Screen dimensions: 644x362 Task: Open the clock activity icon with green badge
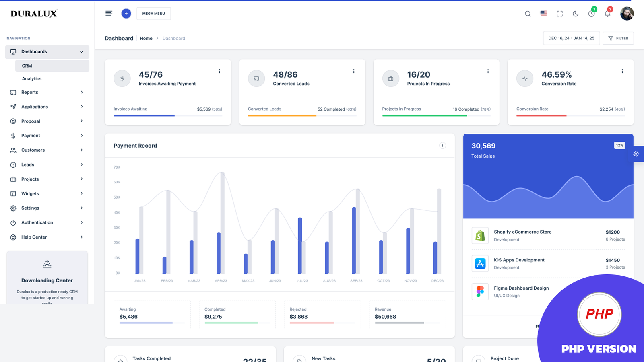click(x=591, y=13)
